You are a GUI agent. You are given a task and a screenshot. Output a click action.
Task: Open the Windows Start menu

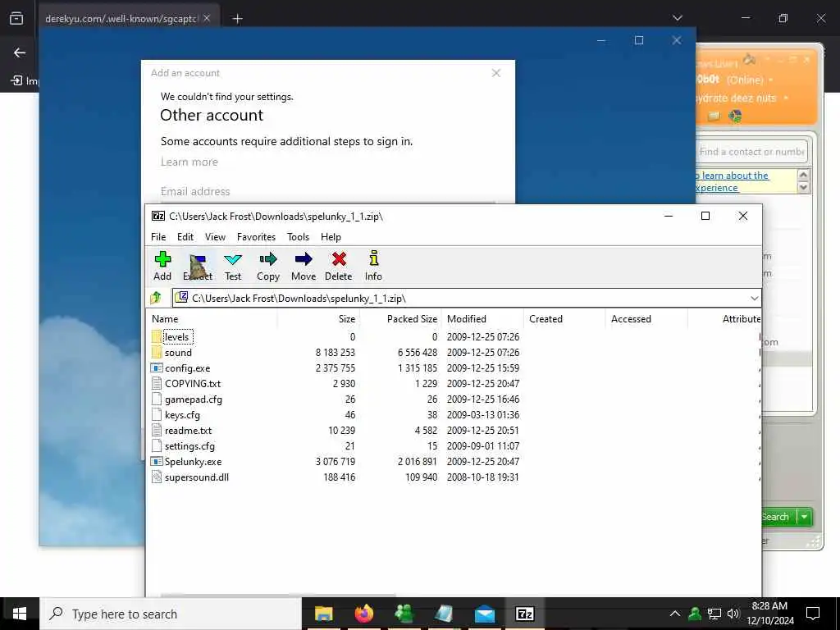click(x=20, y=614)
